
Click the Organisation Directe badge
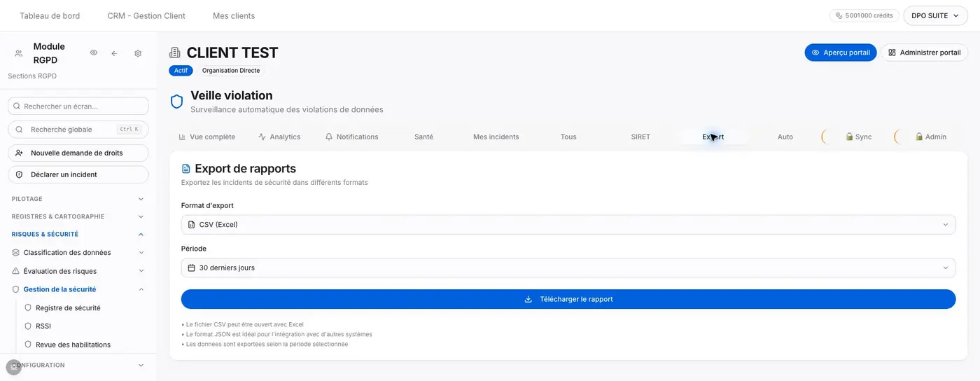click(231, 71)
